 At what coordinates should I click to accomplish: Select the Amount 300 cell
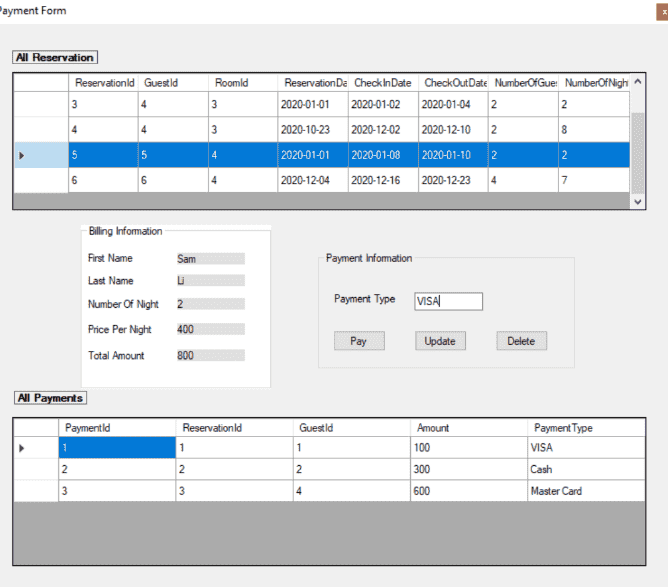(469, 469)
